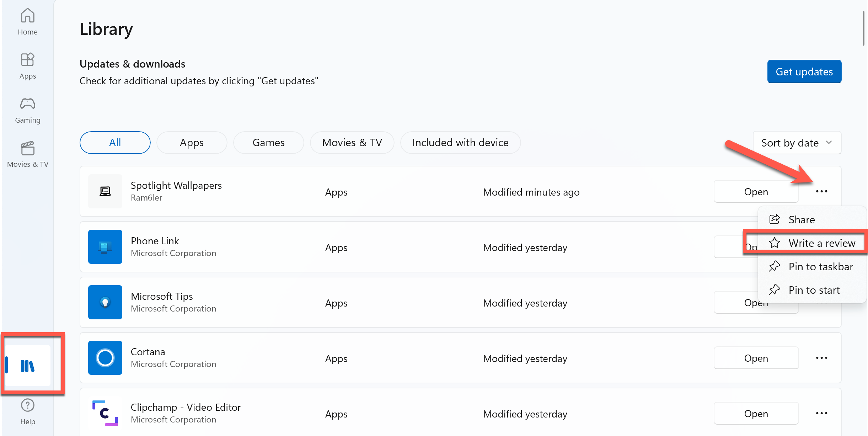Click the Clipchamp app icon
This screenshot has width=868, height=436.
coord(105,413)
